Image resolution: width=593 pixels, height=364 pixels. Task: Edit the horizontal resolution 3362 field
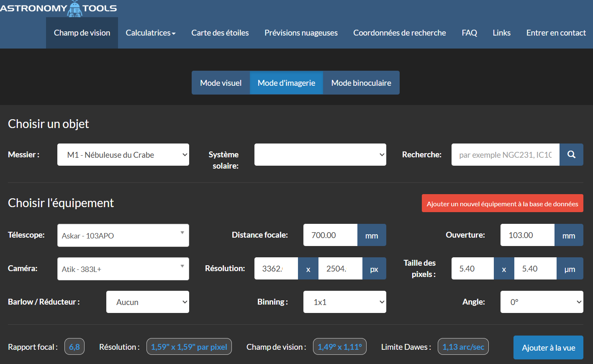tap(276, 269)
